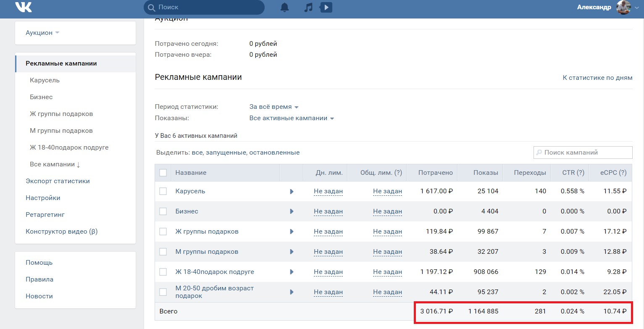This screenshot has width=644, height=329.
Task: Check the select-all header checkbox
Action: click(x=163, y=173)
